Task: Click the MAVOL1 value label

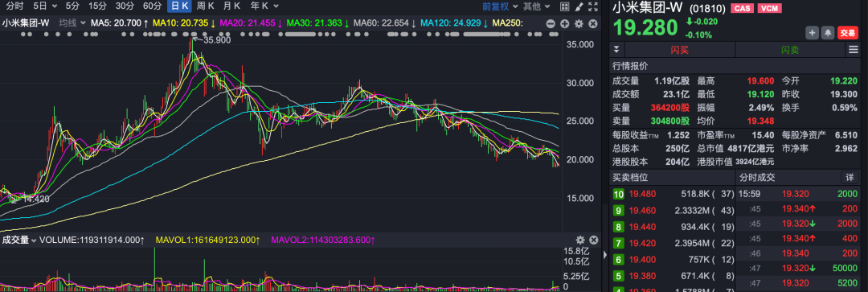Action: [207, 240]
